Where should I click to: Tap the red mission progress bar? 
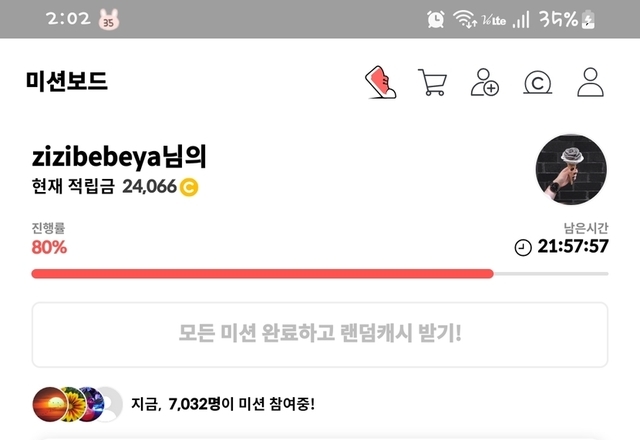pyautogui.click(x=320, y=273)
